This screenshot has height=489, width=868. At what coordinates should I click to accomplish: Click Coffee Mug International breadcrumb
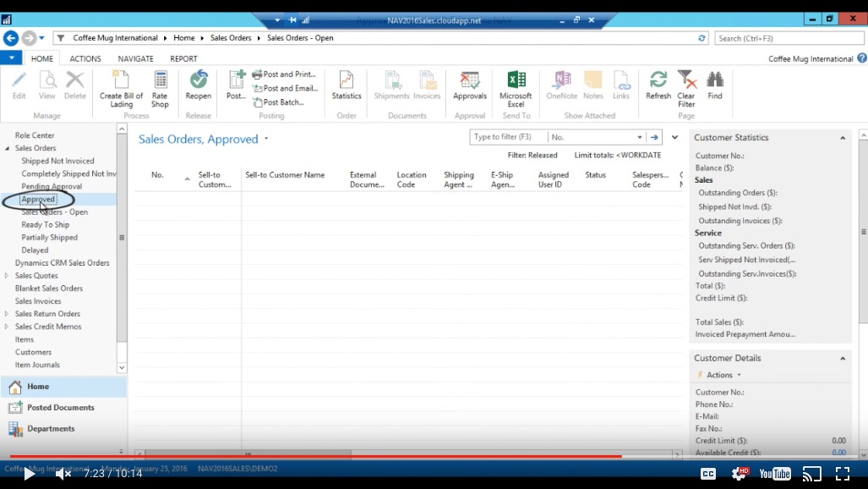click(x=115, y=38)
